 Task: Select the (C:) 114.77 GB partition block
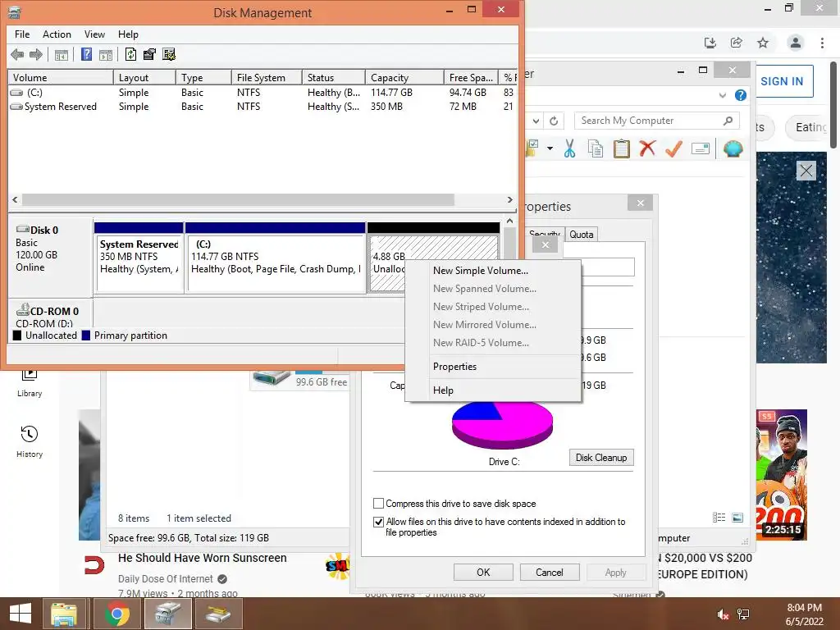[x=276, y=258]
